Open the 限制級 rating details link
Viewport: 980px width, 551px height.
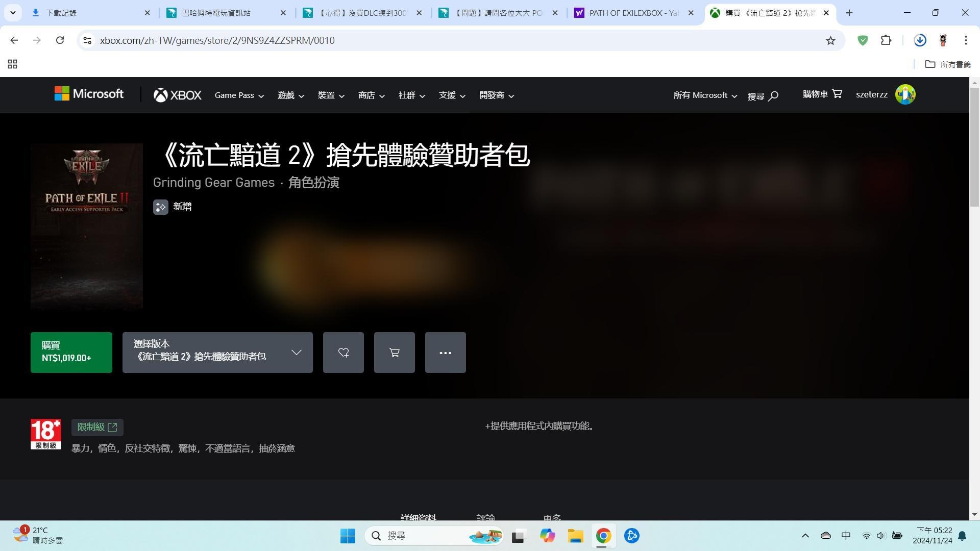[97, 428]
